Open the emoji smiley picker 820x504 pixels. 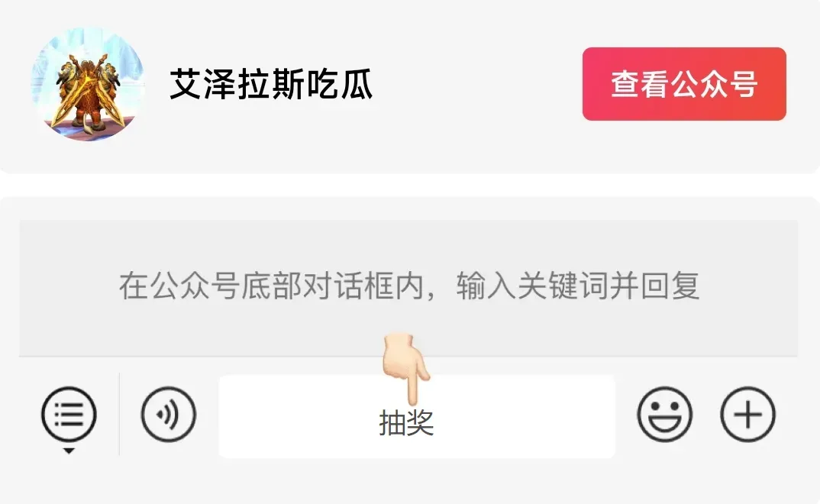[x=665, y=415]
